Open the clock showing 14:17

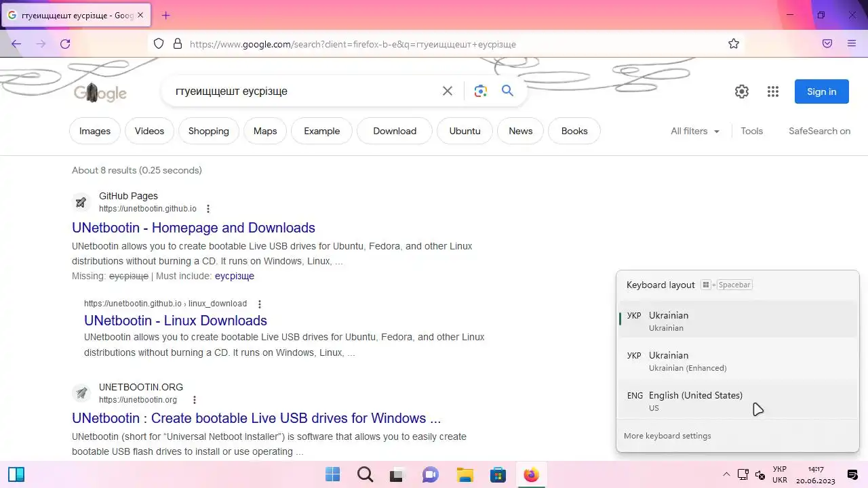tap(816, 474)
